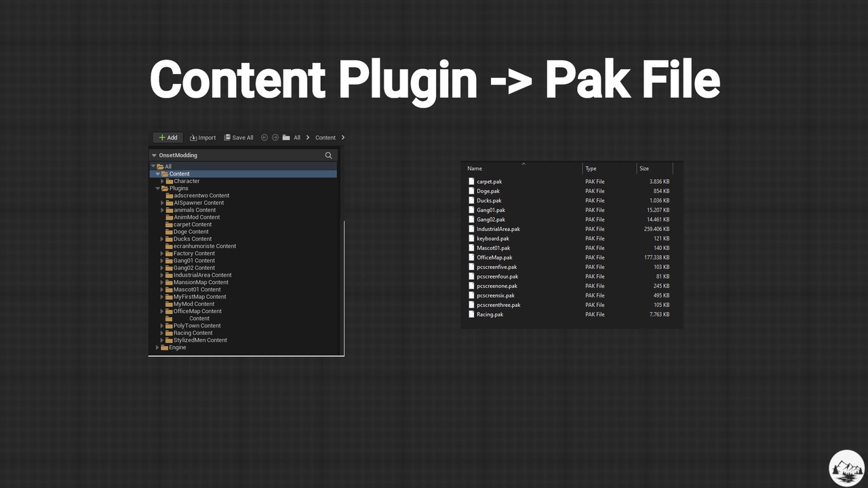Viewport: 868px width, 488px height.
Task: Select the MyFirstMap Content folder
Action: [x=199, y=297]
